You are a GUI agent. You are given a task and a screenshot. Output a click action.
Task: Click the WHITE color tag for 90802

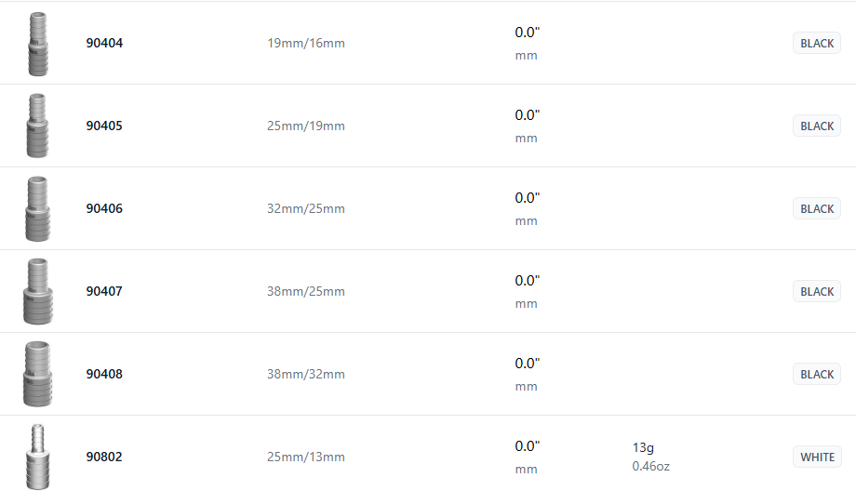tap(817, 457)
